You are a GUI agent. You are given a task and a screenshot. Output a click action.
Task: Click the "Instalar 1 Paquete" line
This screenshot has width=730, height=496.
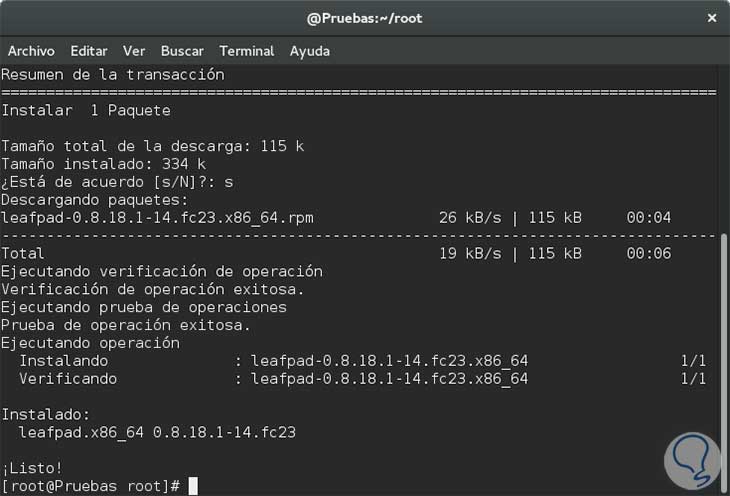coord(86,110)
